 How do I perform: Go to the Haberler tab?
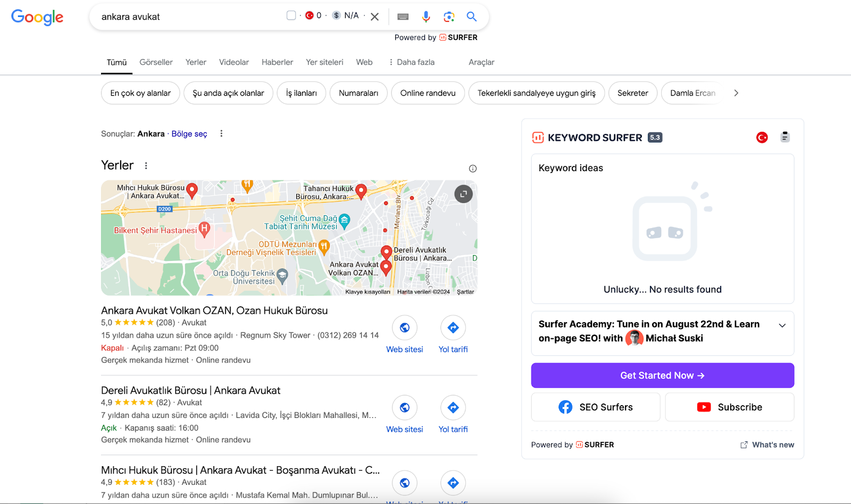(277, 62)
